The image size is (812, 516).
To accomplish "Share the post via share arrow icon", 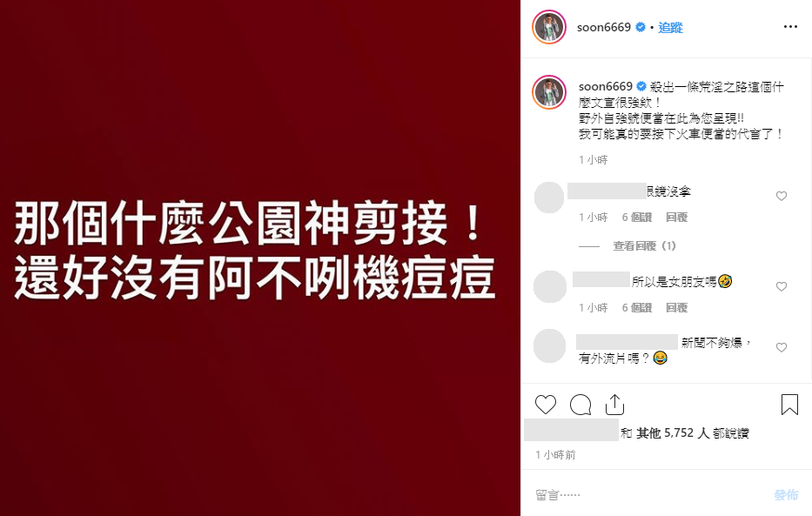I will [614, 405].
